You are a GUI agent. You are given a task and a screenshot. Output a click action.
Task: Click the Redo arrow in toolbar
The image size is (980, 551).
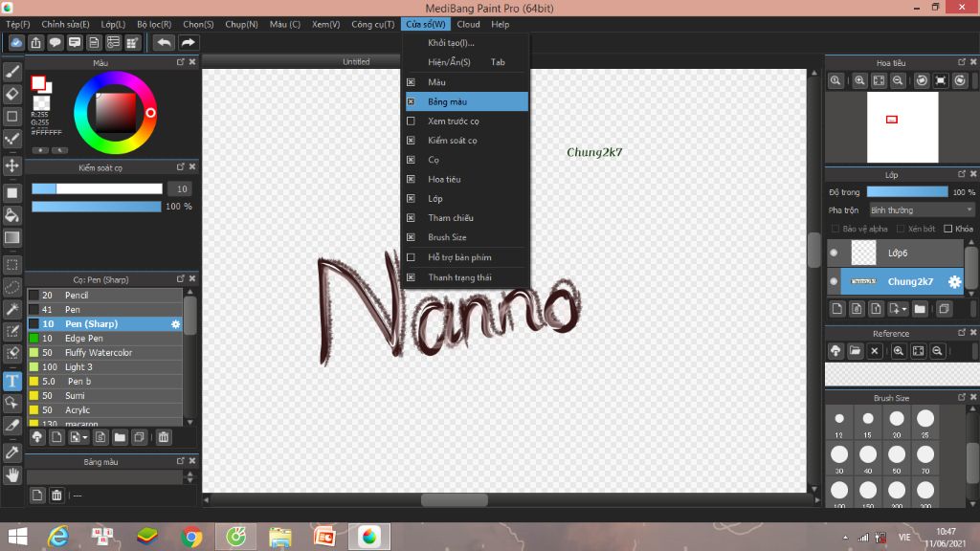click(x=188, y=42)
